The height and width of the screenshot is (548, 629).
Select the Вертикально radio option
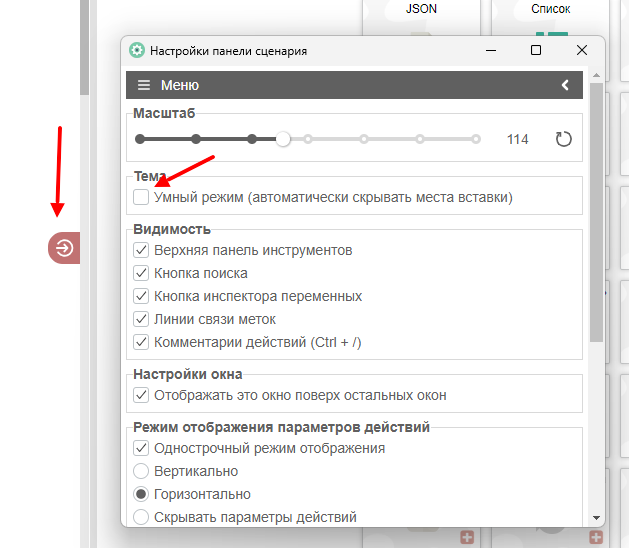pos(141,471)
